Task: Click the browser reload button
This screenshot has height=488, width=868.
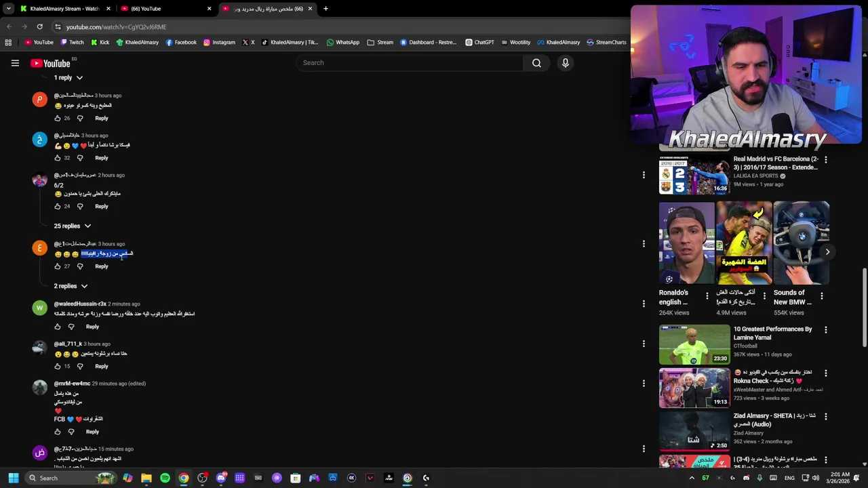Action: pyautogui.click(x=39, y=26)
